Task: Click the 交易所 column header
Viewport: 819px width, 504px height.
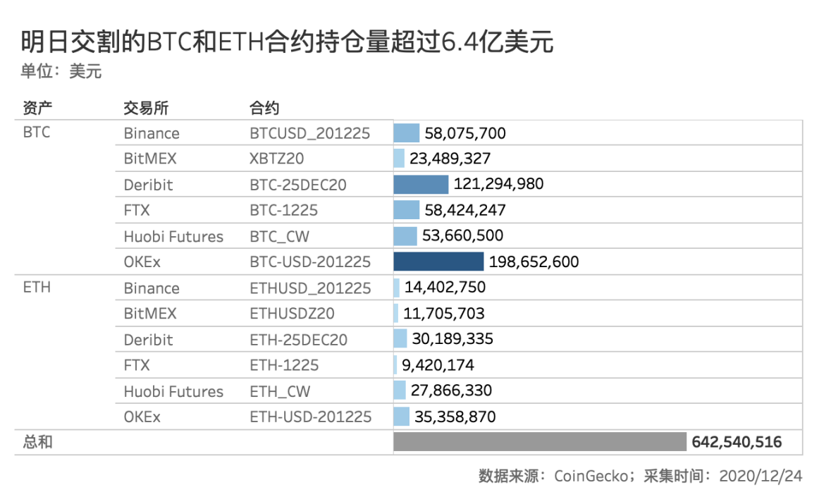Action: point(146,108)
